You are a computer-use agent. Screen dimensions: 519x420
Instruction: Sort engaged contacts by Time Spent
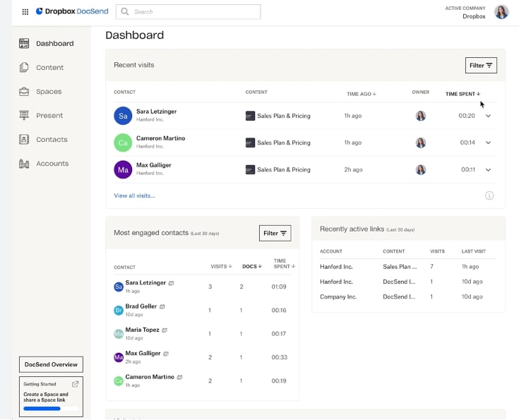(284, 263)
